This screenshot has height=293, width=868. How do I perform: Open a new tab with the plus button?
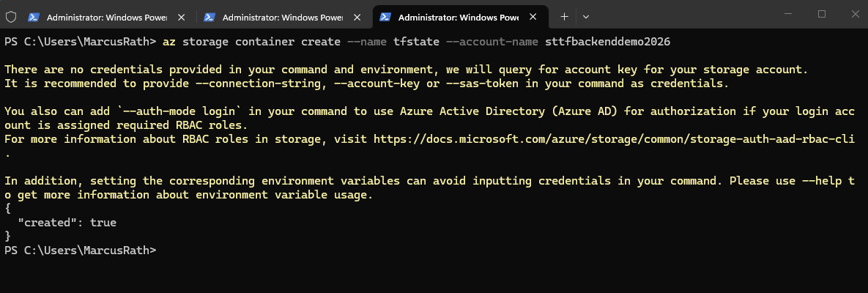pos(564,17)
